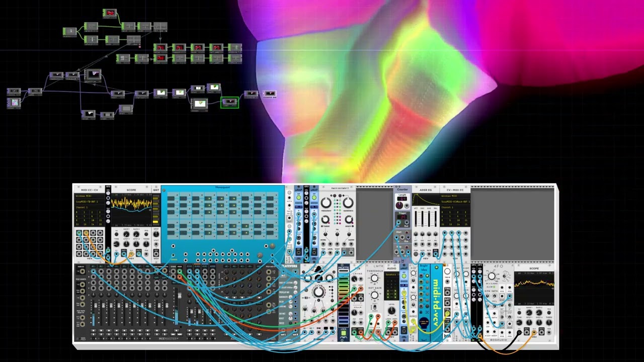Click the bottom-right Scope waveform display
The image size is (644, 362).
(x=534, y=288)
